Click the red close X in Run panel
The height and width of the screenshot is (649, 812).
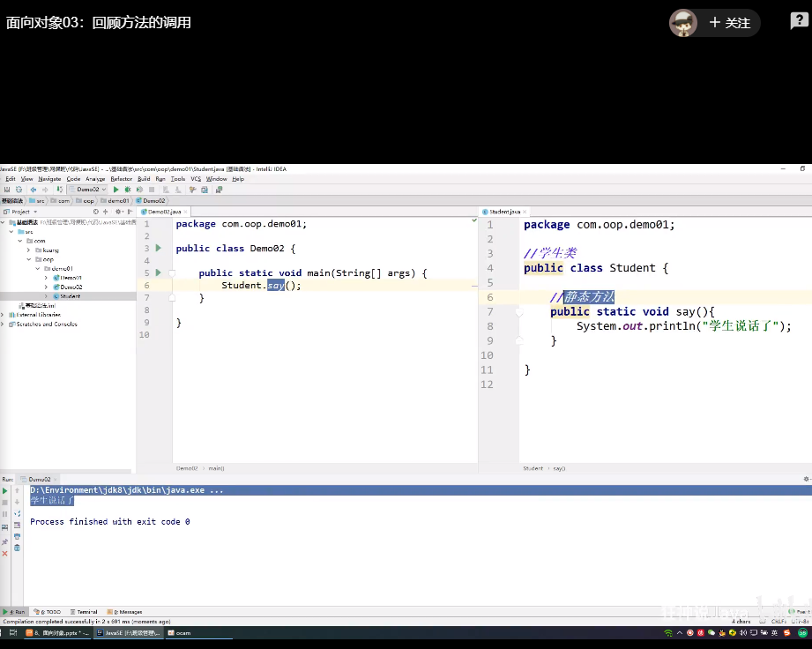click(x=4, y=554)
